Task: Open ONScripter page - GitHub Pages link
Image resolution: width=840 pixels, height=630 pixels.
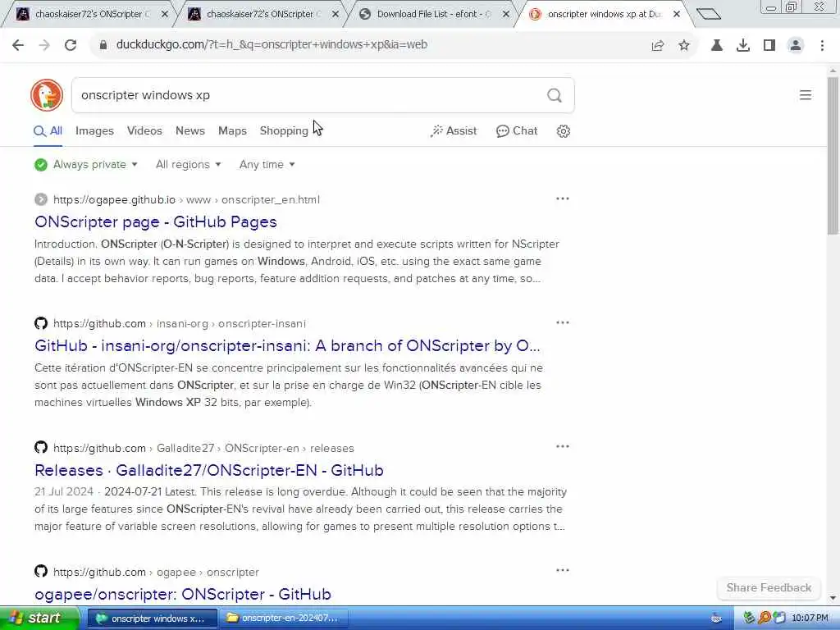Action: (x=156, y=221)
